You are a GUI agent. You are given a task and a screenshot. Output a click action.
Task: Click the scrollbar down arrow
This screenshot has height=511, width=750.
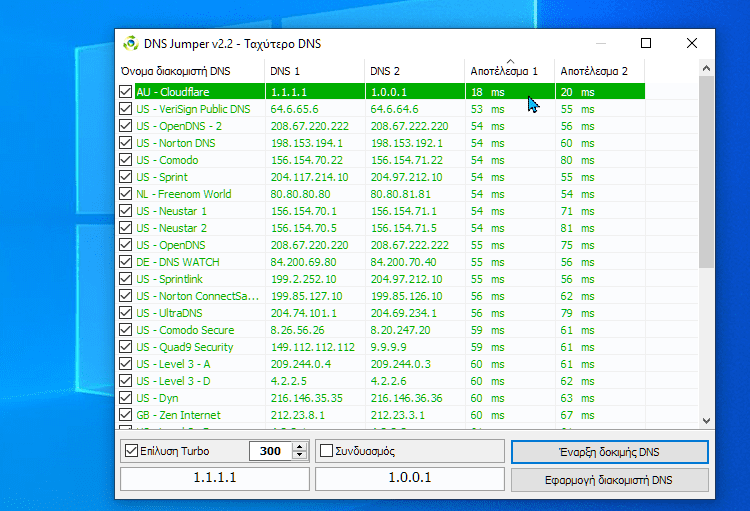(706, 421)
